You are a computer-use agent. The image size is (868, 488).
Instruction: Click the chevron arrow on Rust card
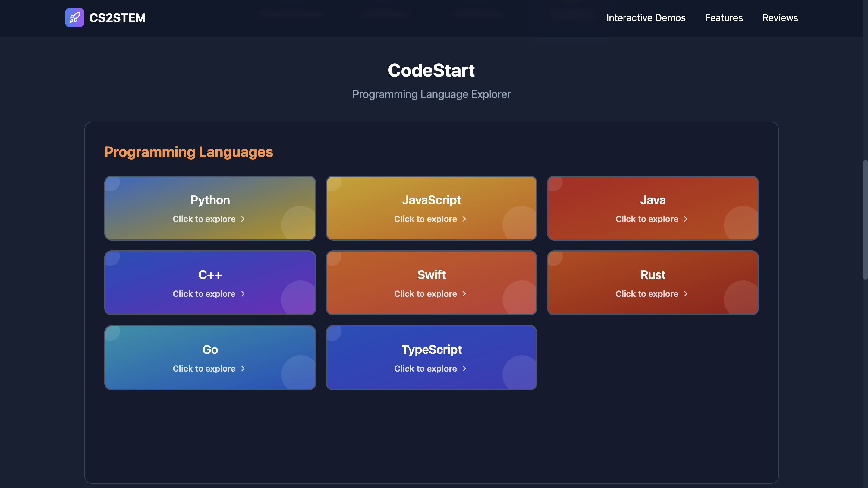point(685,294)
